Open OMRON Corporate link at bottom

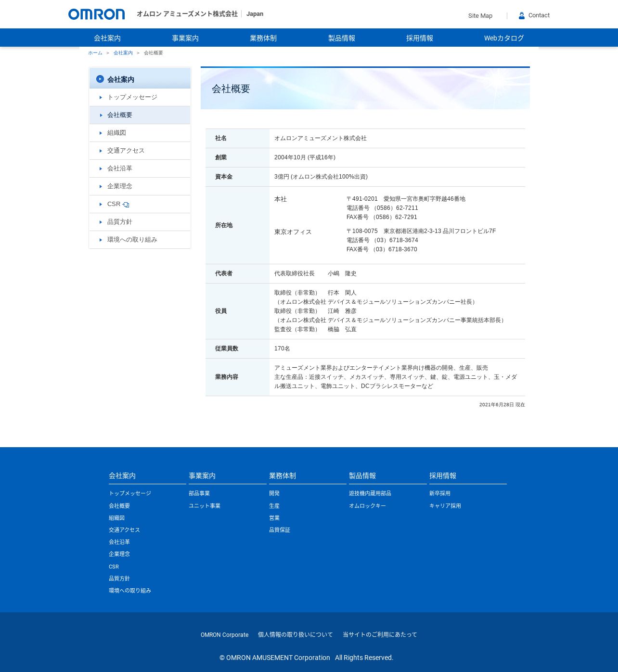click(225, 635)
